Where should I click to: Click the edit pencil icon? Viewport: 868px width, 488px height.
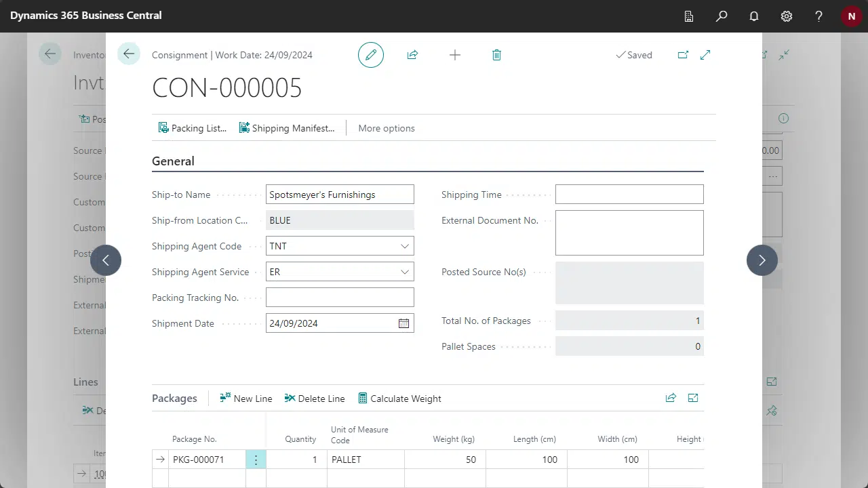point(371,55)
